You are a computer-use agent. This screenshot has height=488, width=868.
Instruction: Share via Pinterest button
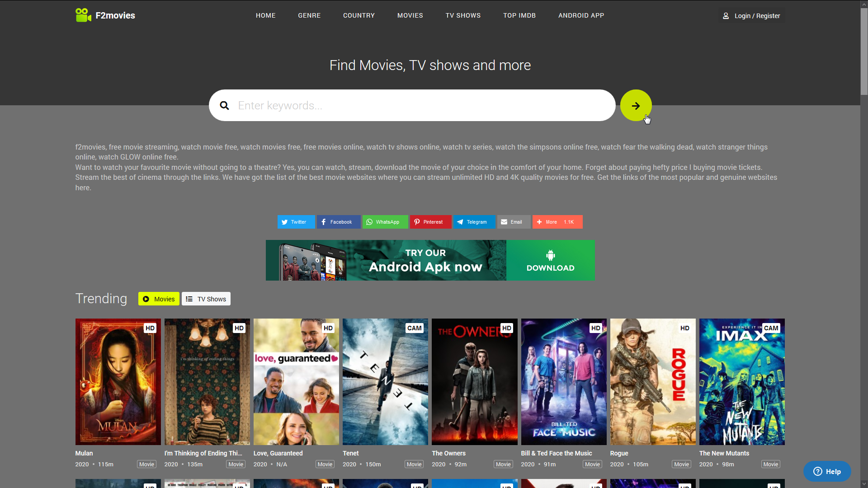pyautogui.click(x=430, y=222)
